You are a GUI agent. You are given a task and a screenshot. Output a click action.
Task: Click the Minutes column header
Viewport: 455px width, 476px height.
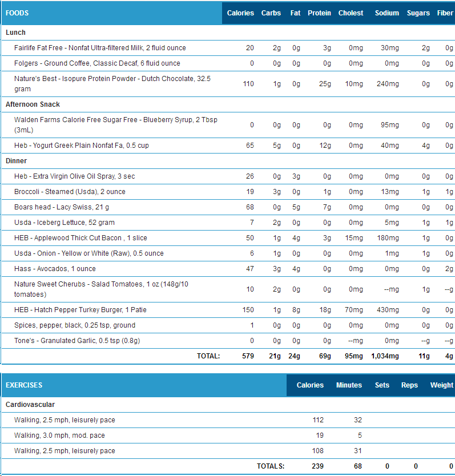click(349, 385)
